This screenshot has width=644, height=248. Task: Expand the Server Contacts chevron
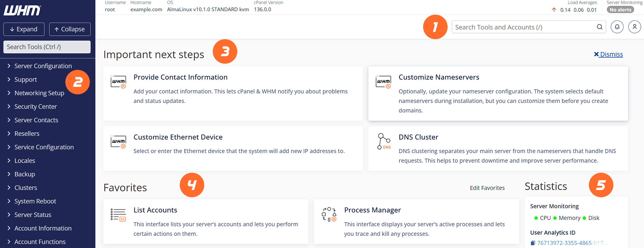pos(9,120)
